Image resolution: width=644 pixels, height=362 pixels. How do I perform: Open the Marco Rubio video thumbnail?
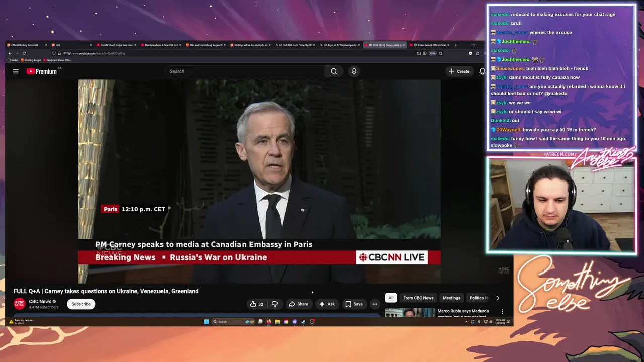click(x=410, y=313)
